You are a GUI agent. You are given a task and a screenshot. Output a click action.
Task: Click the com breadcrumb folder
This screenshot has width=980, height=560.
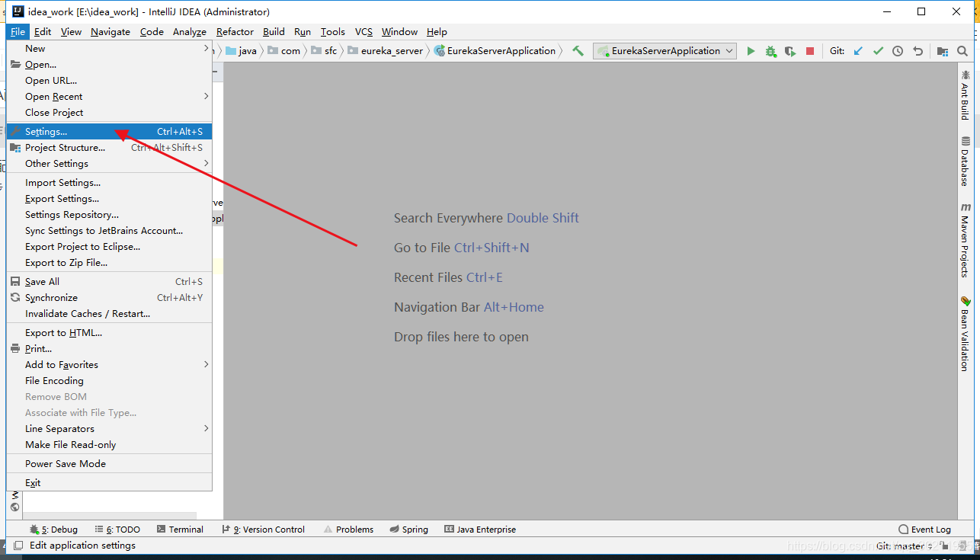pyautogui.click(x=284, y=51)
